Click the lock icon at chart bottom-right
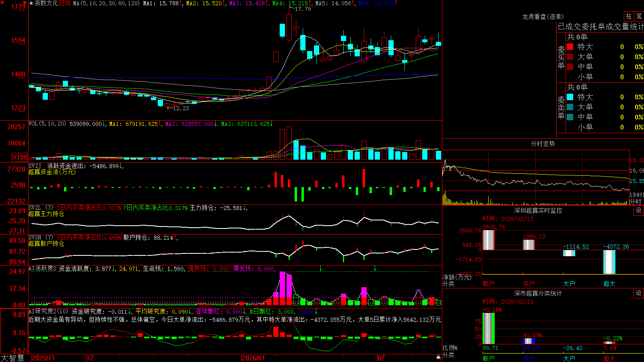The image size is (644, 362). click(438, 357)
